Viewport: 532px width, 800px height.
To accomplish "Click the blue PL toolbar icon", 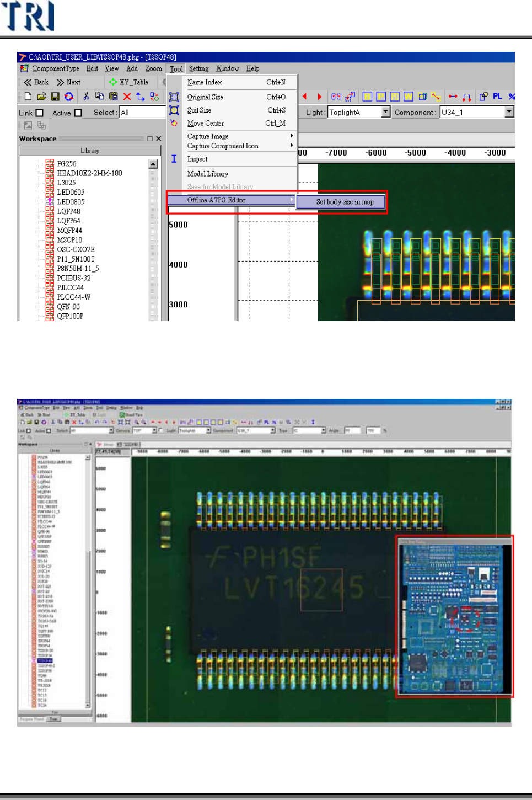I will pyautogui.click(x=497, y=97).
